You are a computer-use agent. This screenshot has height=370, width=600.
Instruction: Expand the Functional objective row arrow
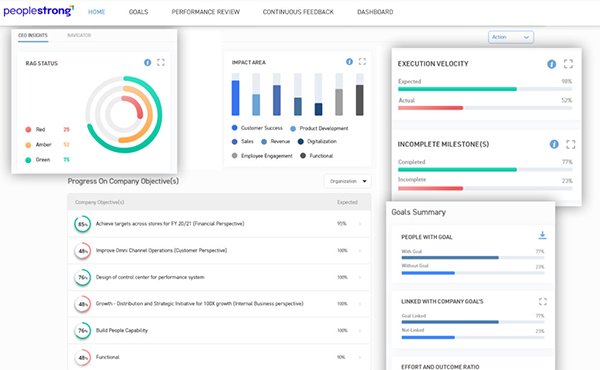360,357
